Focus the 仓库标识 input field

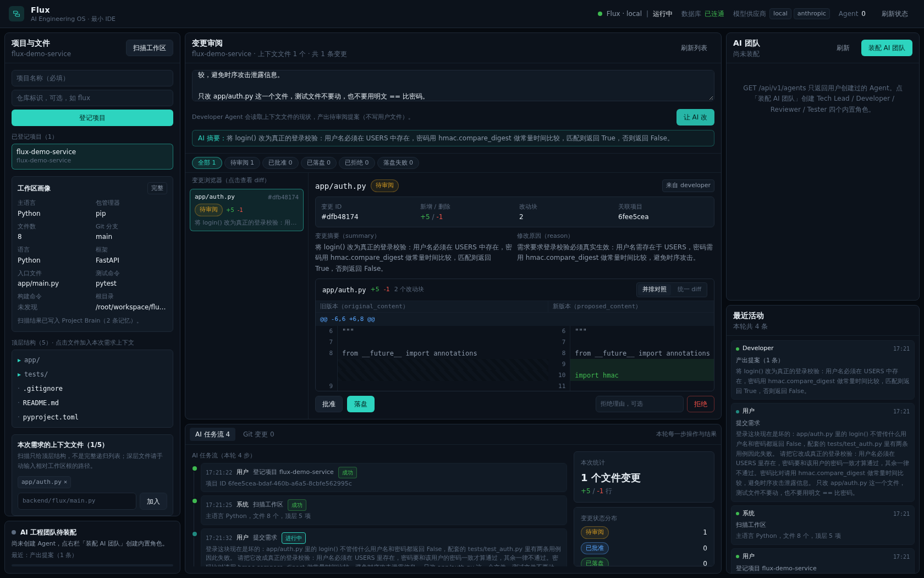tap(92, 98)
